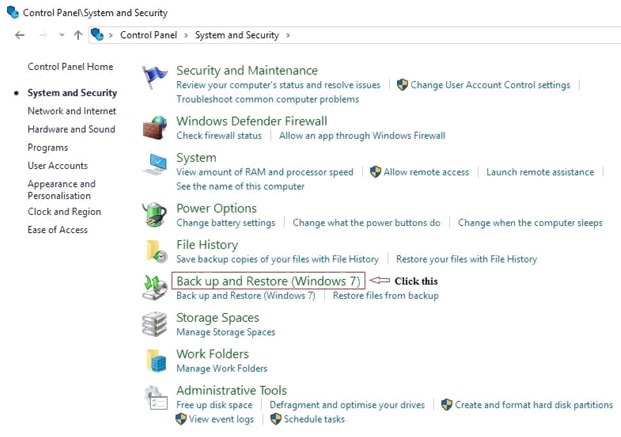Viewport: 621px width, 437px height.
Task: Click Change when the computer sleeps
Action: pos(530,223)
